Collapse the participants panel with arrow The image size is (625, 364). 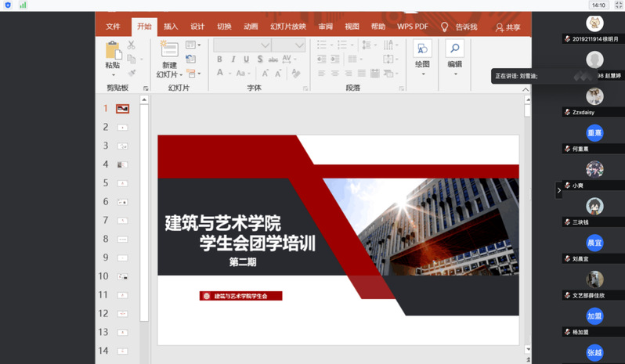[x=558, y=190]
